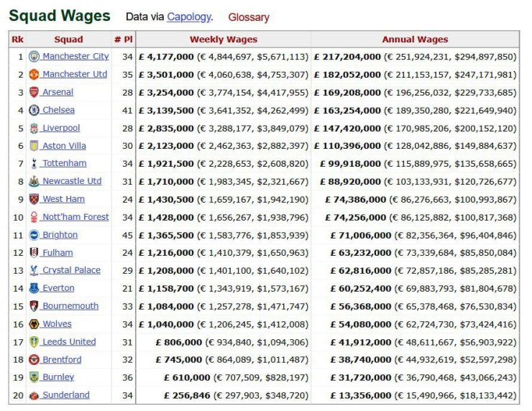Sort table by Weekly Wages column header
This screenshot has height=411, width=532.
coord(223,40)
